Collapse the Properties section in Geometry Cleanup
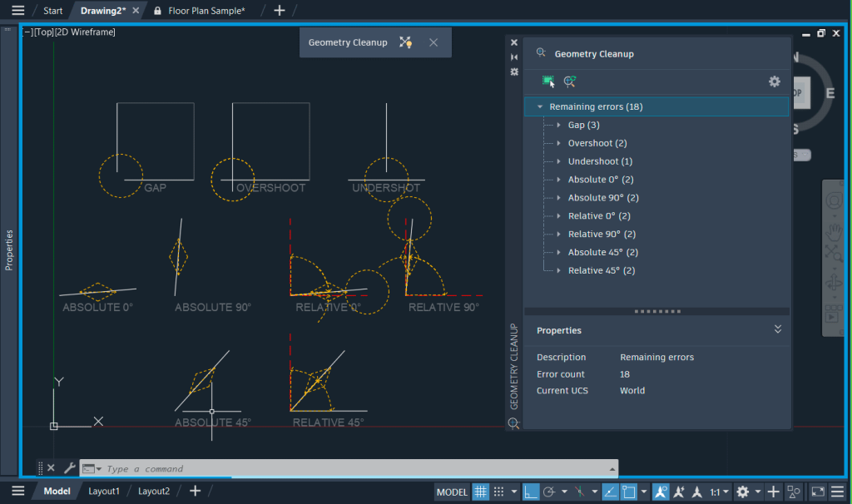Screen dimensions: 852x504 778,330
